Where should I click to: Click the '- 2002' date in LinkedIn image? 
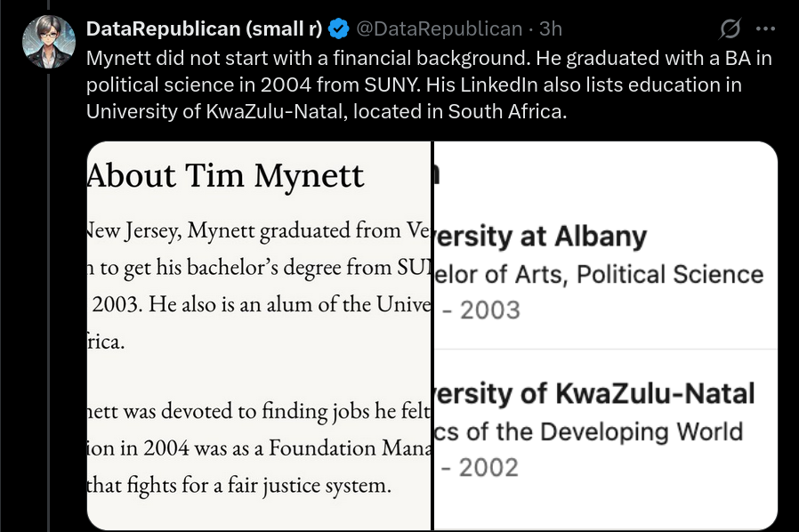pos(480,468)
